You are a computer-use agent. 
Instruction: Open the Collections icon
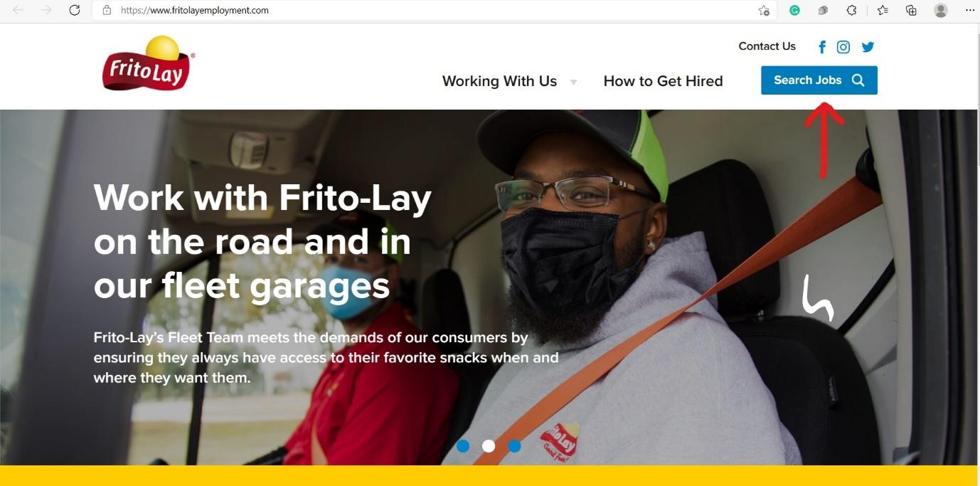(x=911, y=10)
